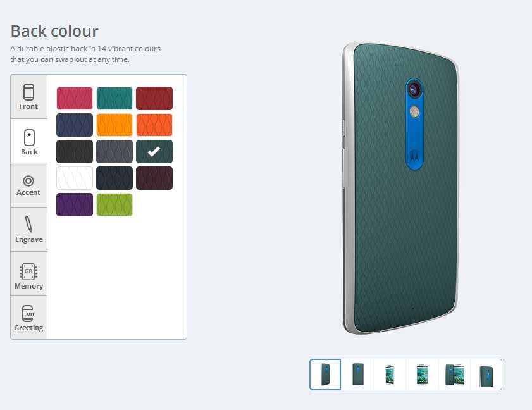This screenshot has width=532, height=410.
Task: Pick the white back colour swatch
Action: pyautogui.click(x=75, y=178)
